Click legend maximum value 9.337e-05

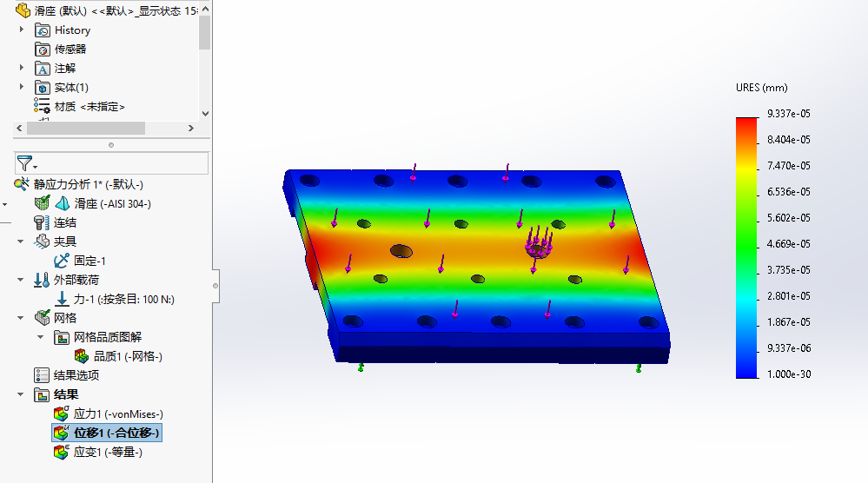[x=788, y=114]
